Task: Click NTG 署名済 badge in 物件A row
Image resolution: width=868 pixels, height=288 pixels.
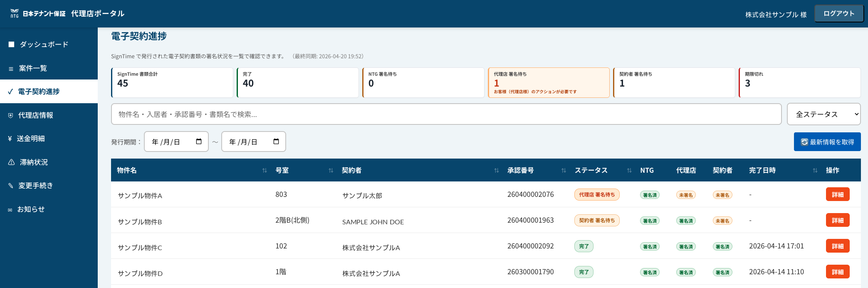Action: pos(650,195)
